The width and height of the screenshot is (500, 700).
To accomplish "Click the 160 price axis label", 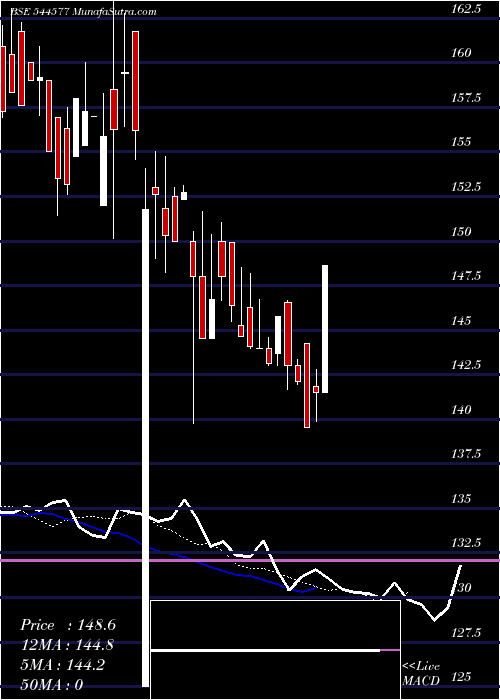I will (x=461, y=53).
